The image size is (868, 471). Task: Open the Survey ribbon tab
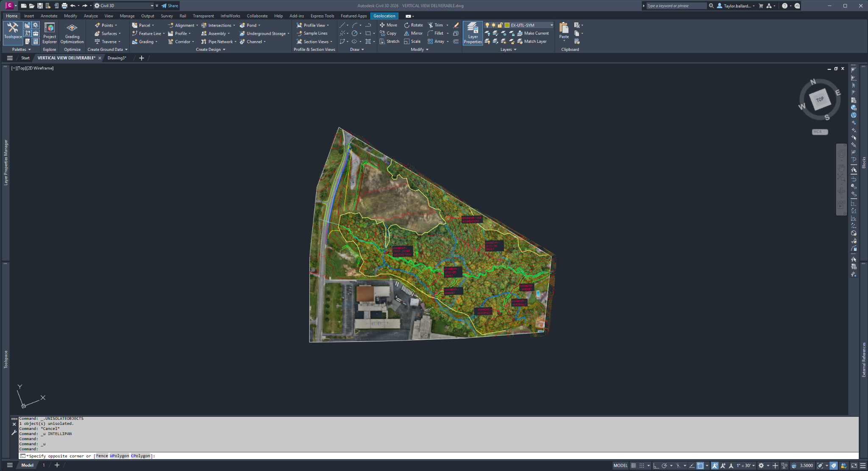click(x=167, y=16)
